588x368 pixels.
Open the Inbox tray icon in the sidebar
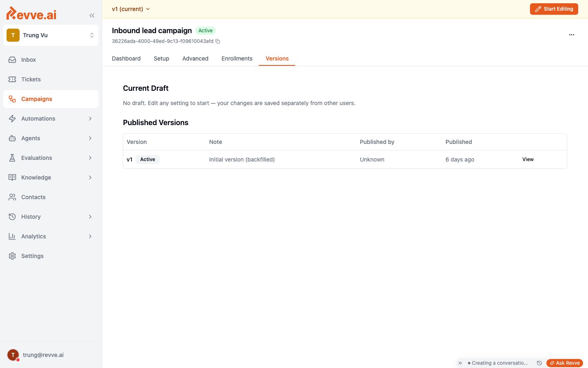tap(12, 60)
